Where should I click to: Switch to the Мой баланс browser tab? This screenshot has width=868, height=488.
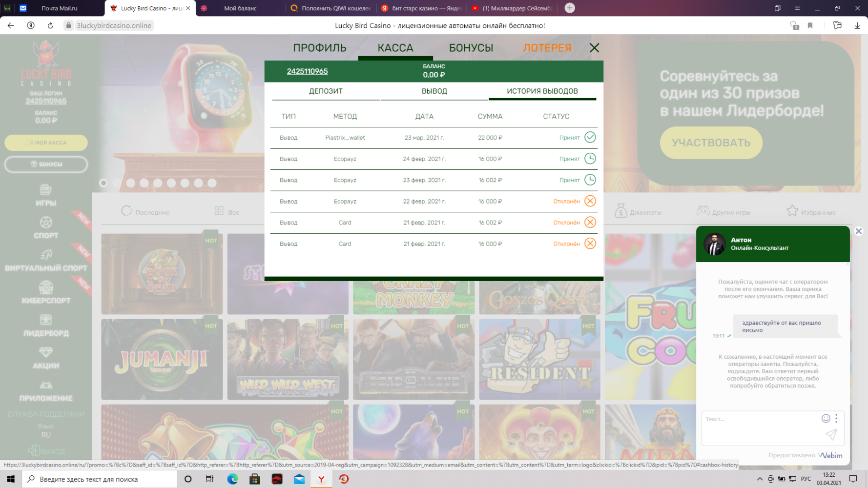click(240, 8)
